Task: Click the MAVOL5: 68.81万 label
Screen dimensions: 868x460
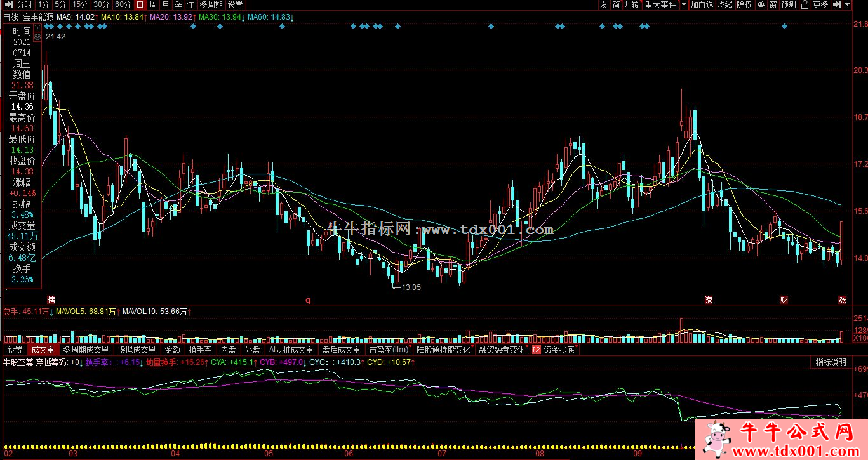Action: 86,312
